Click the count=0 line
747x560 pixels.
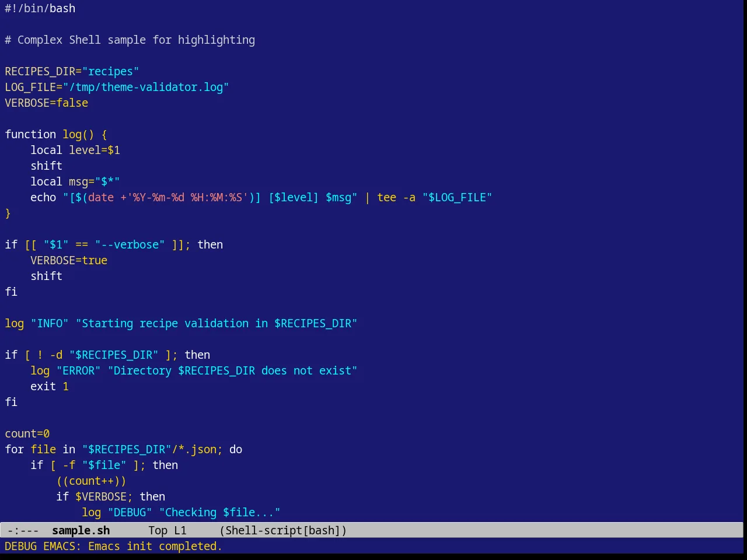point(27,433)
